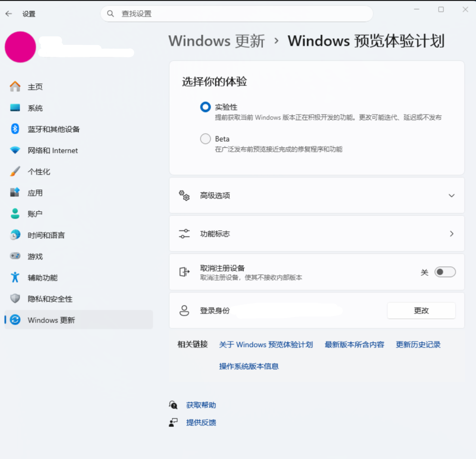Click the 高级选项 gears icon
This screenshot has height=459, width=476.
[x=184, y=195]
